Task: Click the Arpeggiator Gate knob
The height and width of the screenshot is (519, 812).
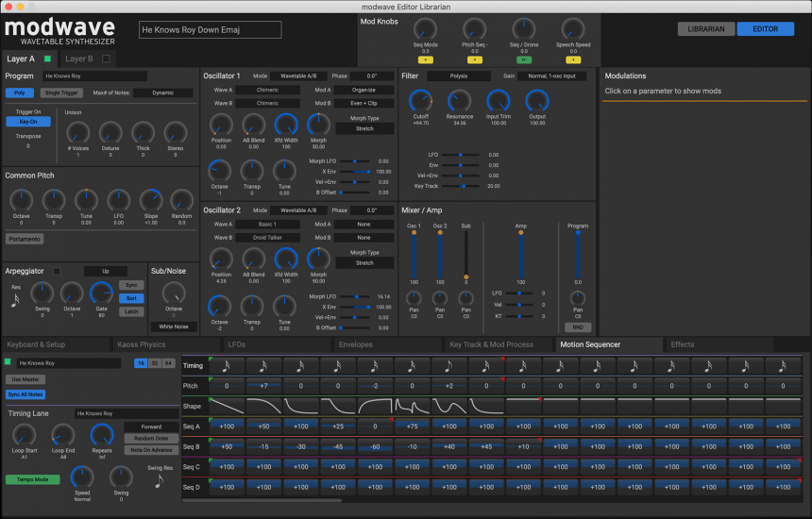Action: [x=102, y=293]
